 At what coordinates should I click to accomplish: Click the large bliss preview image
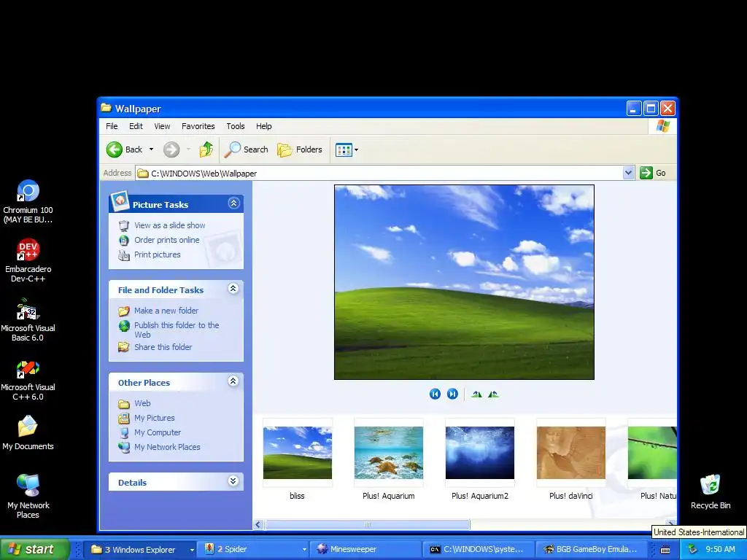pos(464,282)
